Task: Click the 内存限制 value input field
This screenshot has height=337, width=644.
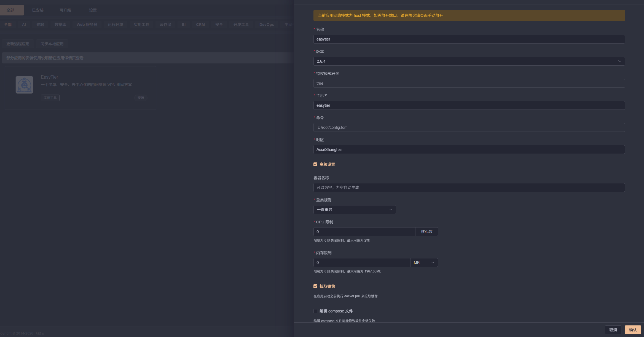Action: pos(362,263)
